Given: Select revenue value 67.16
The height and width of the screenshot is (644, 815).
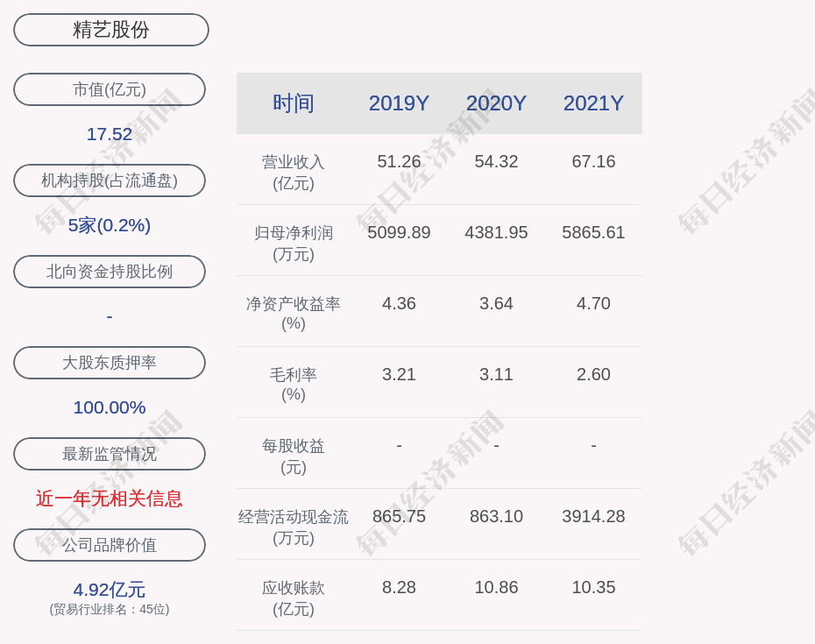Looking at the screenshot, I should pos(593,161).
